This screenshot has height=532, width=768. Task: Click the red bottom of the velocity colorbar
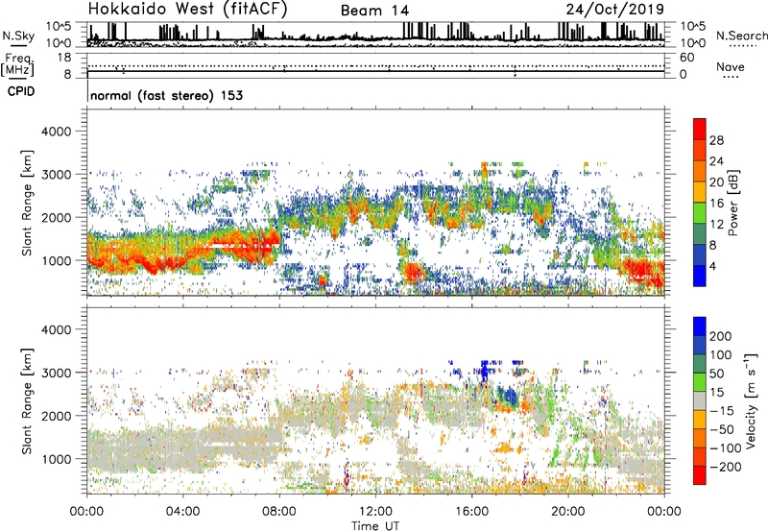[x=700, y=475]
